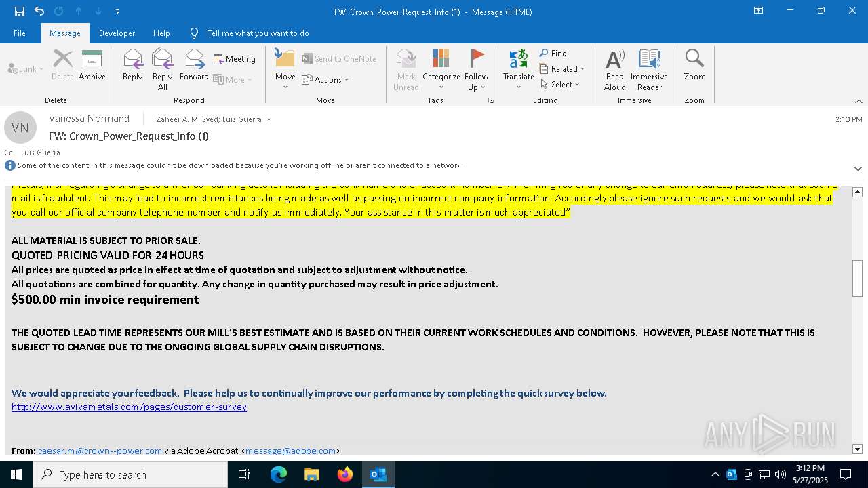Open the Move dropdown

285,70
